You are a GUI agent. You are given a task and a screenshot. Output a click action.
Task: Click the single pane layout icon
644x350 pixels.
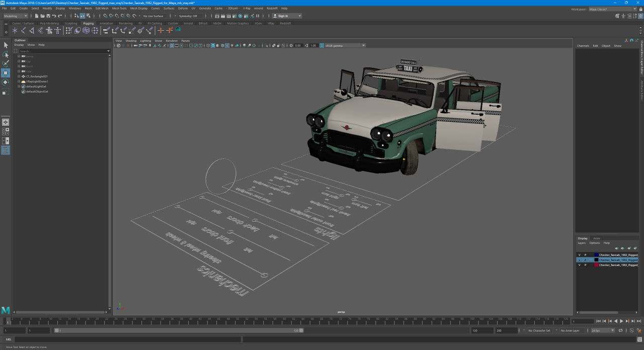point(6,122)
